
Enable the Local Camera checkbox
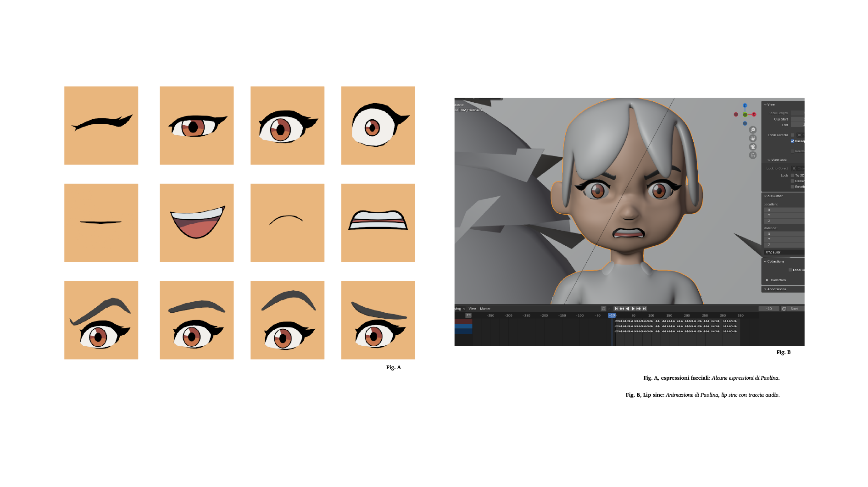[x=792, y=135]
